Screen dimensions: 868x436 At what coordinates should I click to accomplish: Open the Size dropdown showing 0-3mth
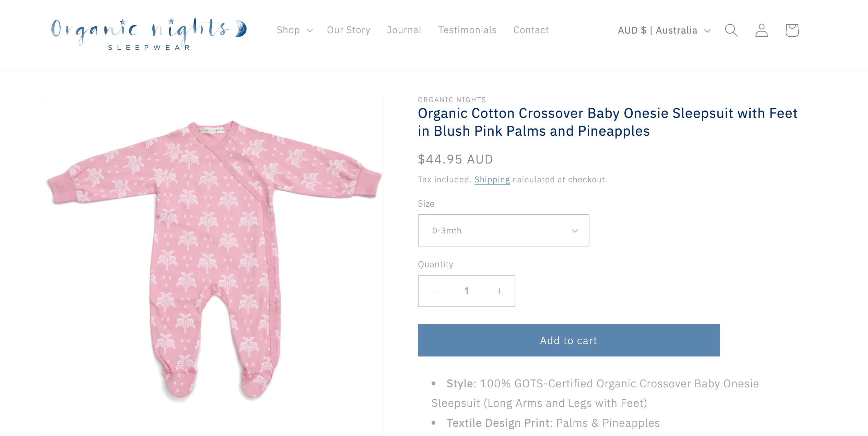click(x=503, y=230)
